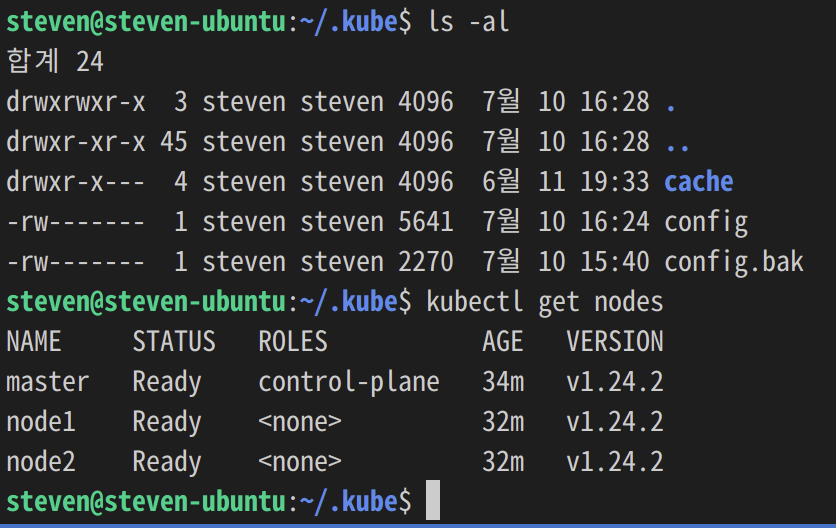Click the Ready status of master
This screenshot has height=528, width=836.
(167, 382)
